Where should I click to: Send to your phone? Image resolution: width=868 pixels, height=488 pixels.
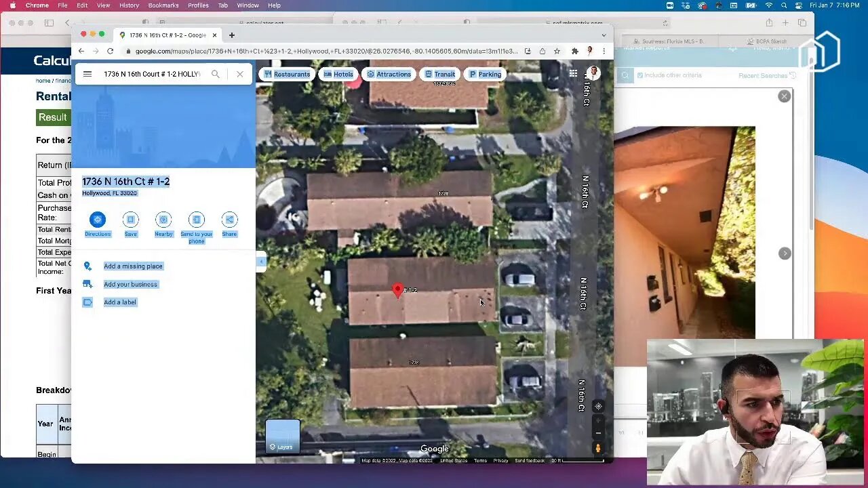pyautogui.click(x=197, y=228)
